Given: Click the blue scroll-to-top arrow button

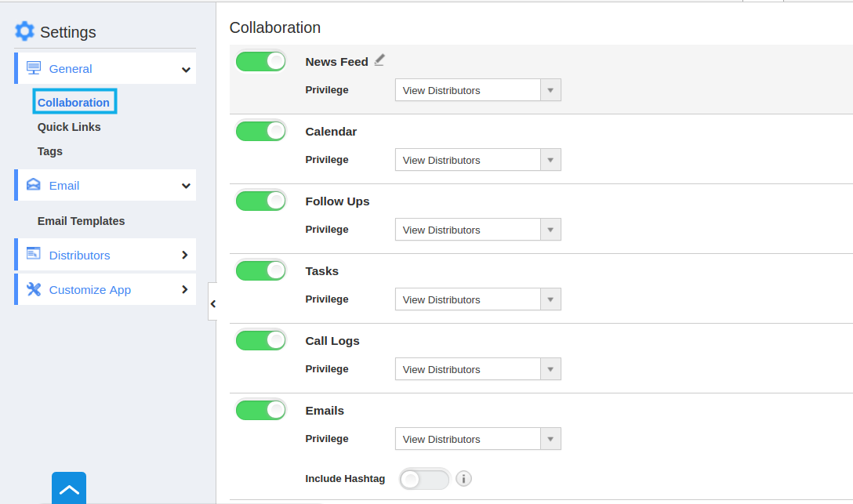Looking at the screenshot, I should pos(69,488).
